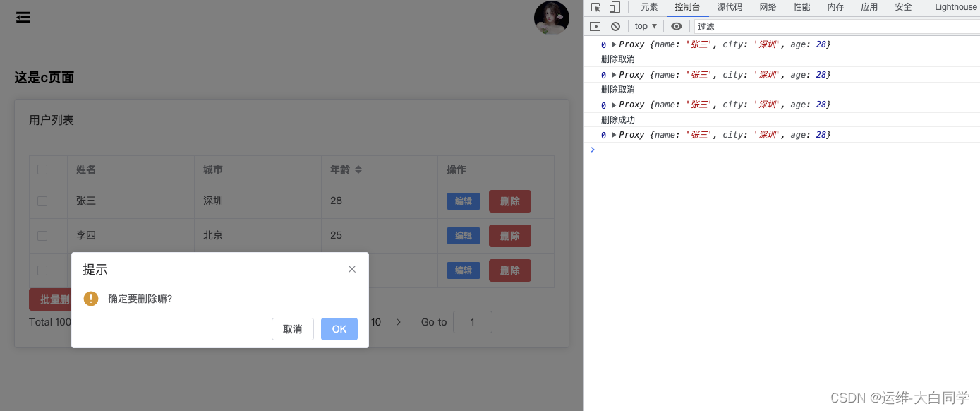Screen dimensions: 980x411
Task: Click 删除 in the third table row
Action: 510,270
